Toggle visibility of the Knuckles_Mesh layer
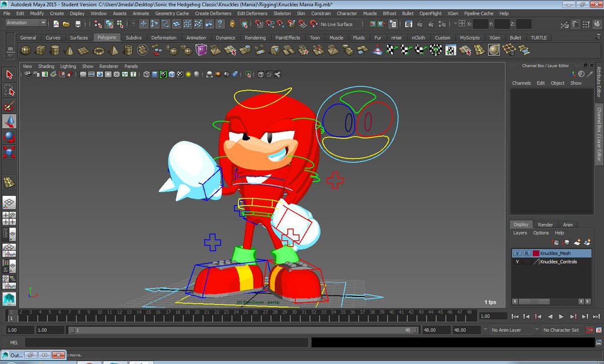 click(x=517, y=253)
